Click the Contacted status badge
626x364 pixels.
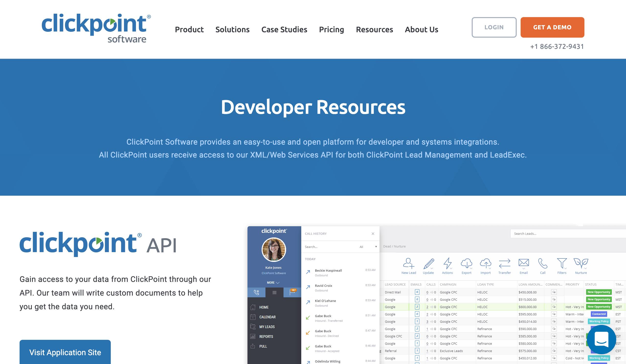tap(599, 314)
